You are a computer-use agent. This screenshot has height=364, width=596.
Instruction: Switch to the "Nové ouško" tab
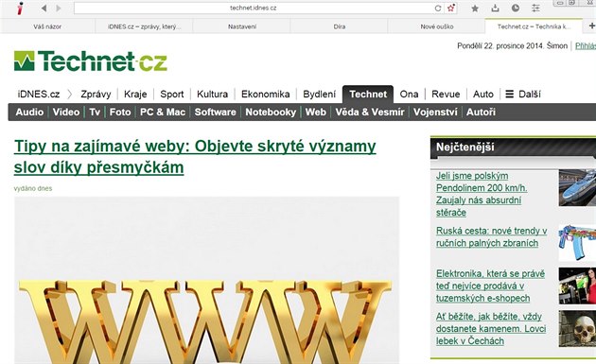[437, 26]
